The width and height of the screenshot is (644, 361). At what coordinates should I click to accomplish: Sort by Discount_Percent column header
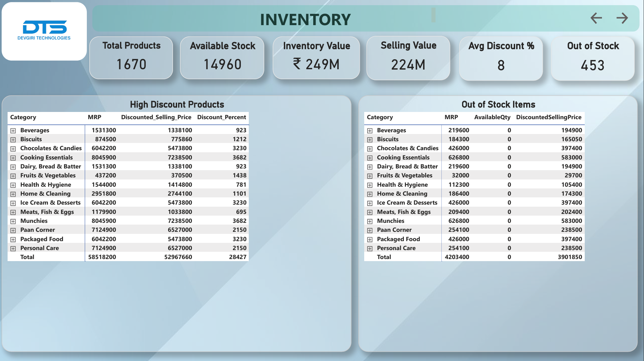click(222, 117)
